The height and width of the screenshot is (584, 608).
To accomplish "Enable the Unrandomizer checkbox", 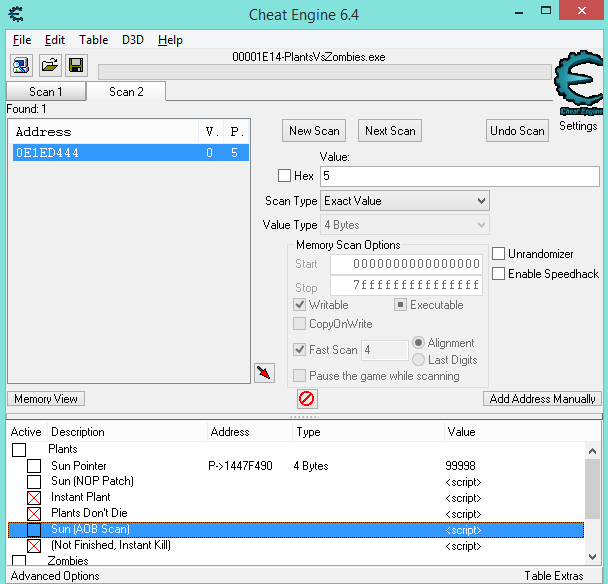I will point(499,254).
